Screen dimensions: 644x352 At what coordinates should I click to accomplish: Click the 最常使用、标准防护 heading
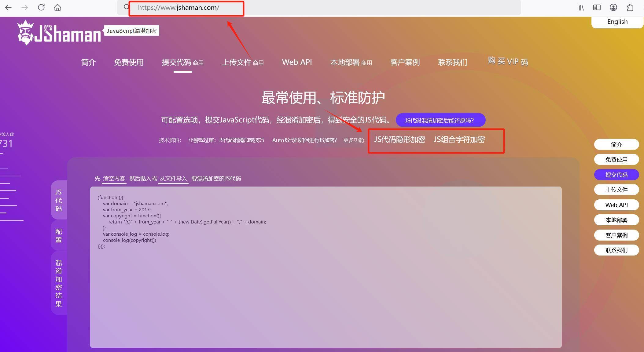click(x=323, y=98)
